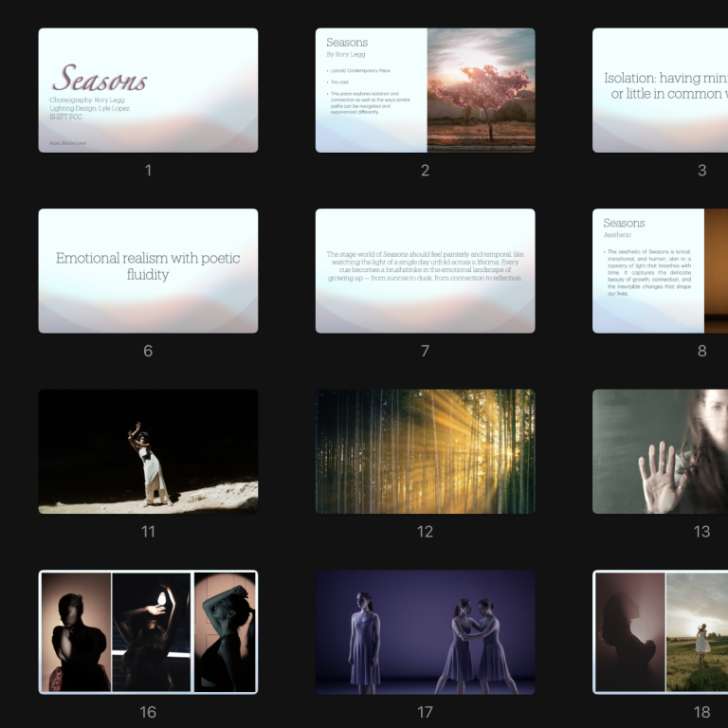Click the Emotional realism with poetic fluidity slide
Viewport: 728px width, 728px height.
pos(148,271)
